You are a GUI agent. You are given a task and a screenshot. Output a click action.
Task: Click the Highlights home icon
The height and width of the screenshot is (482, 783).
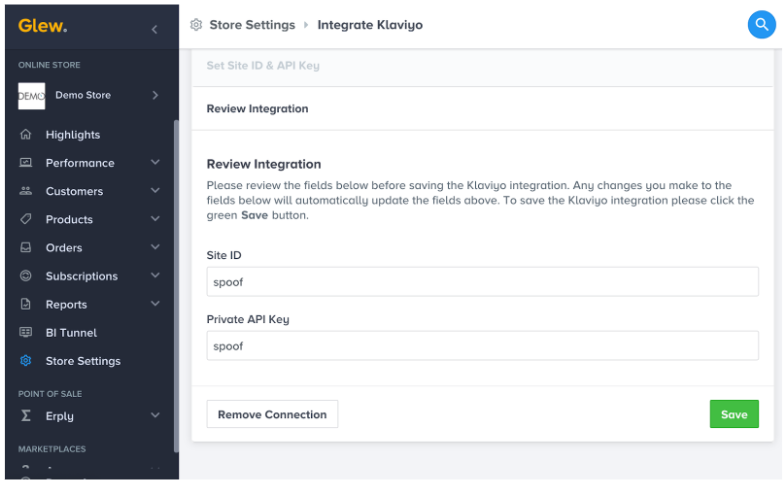tap(25, 134)
